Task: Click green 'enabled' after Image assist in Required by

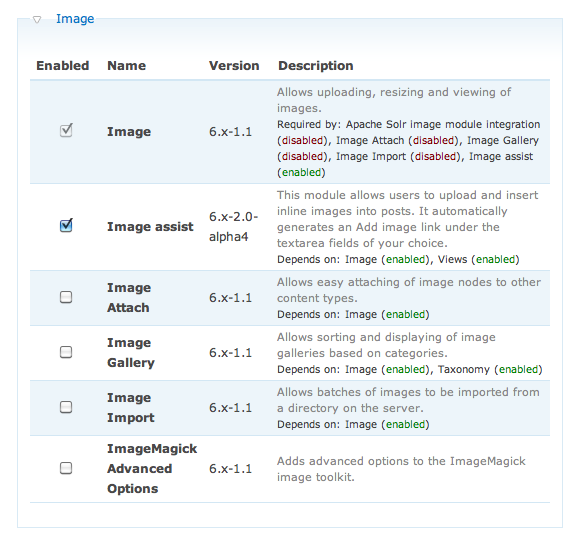Action: pyautogui.click(x=301, y=172)
